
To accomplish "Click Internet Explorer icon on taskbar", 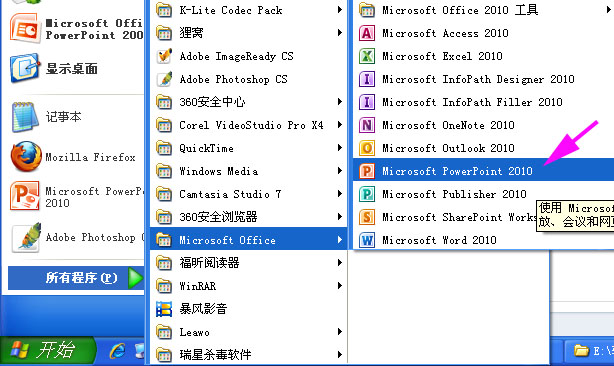I will coord(117,351).
